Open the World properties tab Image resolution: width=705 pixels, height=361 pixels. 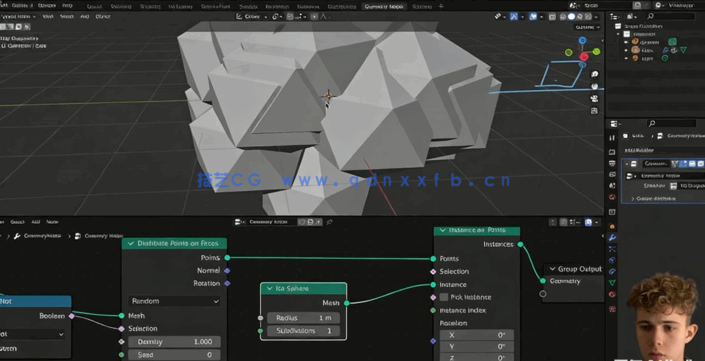click(x=612, y=197)
